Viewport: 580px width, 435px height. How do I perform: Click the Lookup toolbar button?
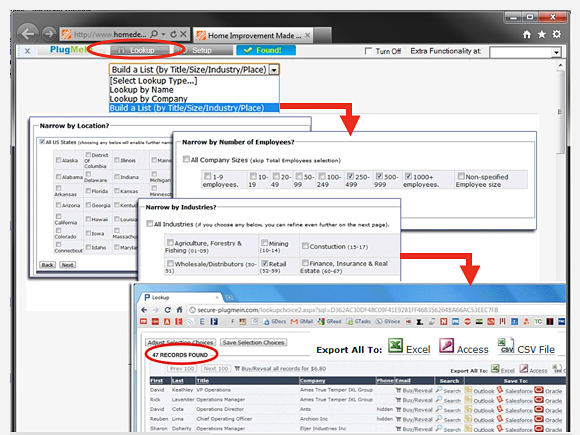pos(140,50)
